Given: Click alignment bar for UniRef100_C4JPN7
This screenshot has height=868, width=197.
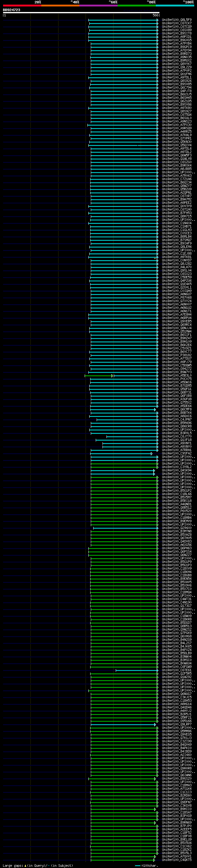Looking at the screenshot, I should 127,419.
